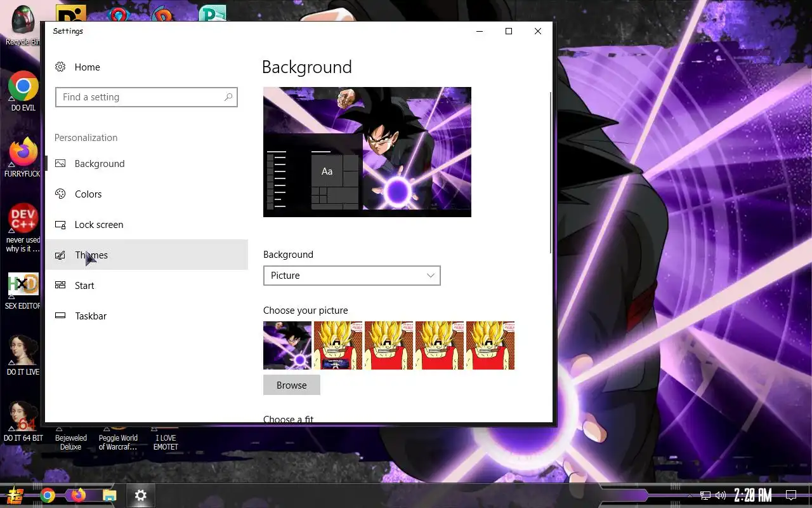Launch Firefox from the taskbar
This screenshot has width=812, height=508.
tap(78, 495)
